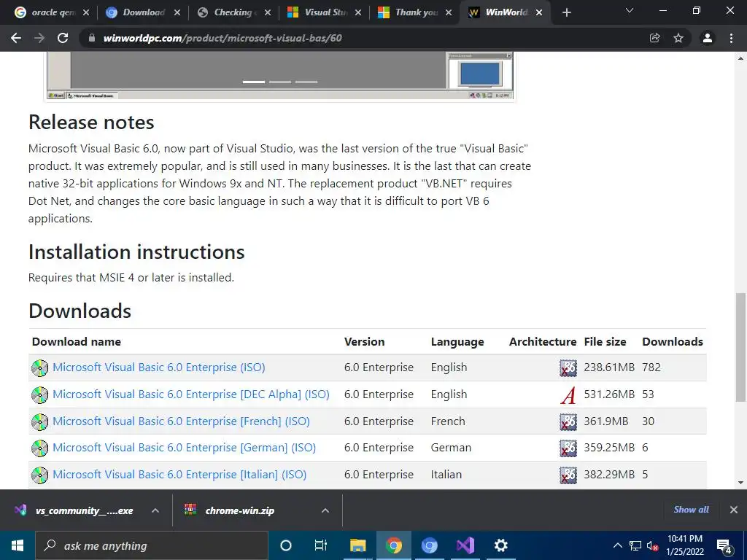The height and width of the screenshot is (560, 747).
Task: Click the x86 architecture icon for 238.61MB row
Action: 568,368
